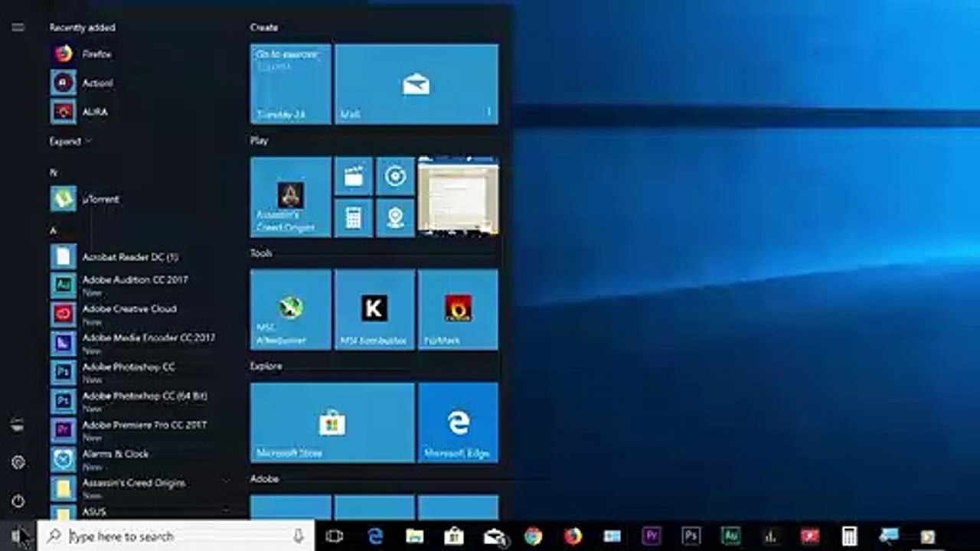Open the Power options icon
This screenshot has height=551, width=980.
18,501
